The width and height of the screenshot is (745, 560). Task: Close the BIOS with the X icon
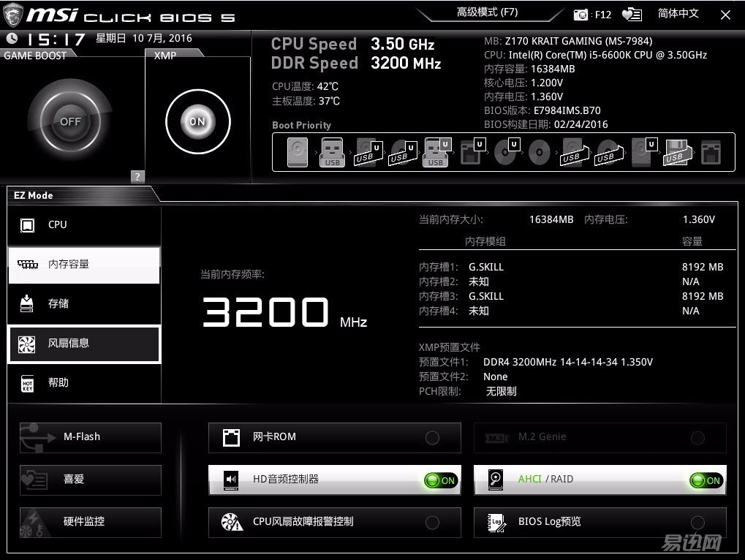725,15
